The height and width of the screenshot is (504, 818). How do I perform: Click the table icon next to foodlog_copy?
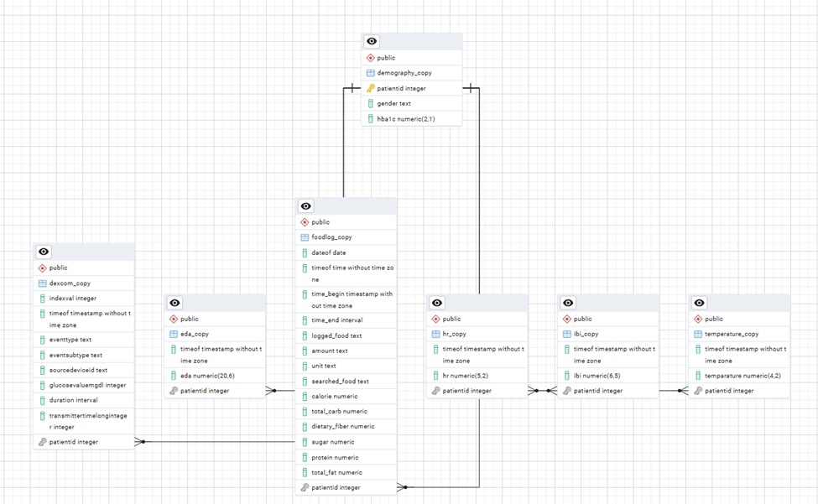coord(305,237)
